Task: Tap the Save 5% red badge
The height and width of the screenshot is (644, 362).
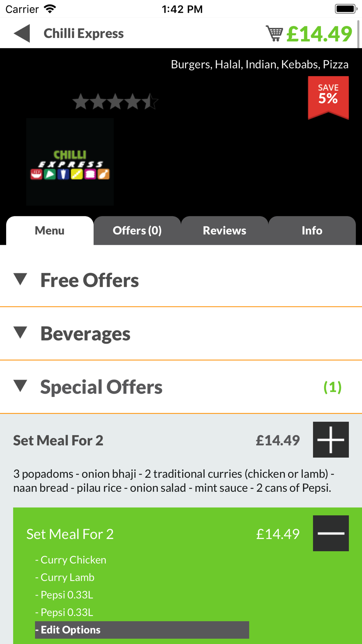Action: tap(328, 97)
